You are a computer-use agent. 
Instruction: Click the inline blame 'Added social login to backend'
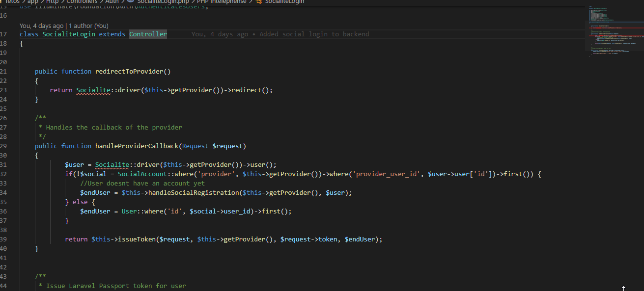click(x=314, y=34)
